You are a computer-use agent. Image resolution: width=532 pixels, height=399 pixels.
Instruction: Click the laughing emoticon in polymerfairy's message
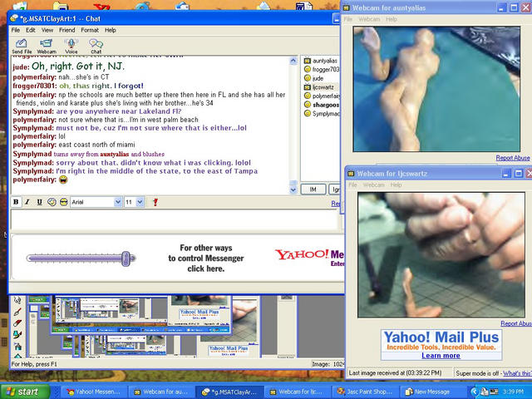pos(63,180)
